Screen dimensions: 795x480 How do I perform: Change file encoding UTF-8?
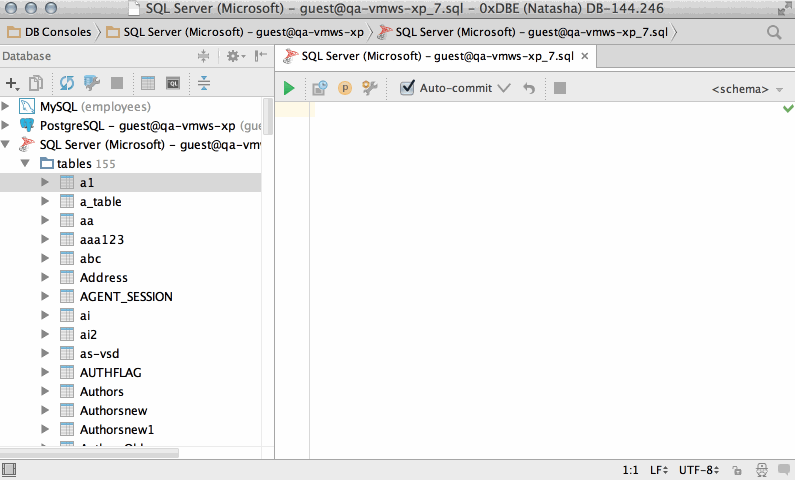tap(699, 470)
